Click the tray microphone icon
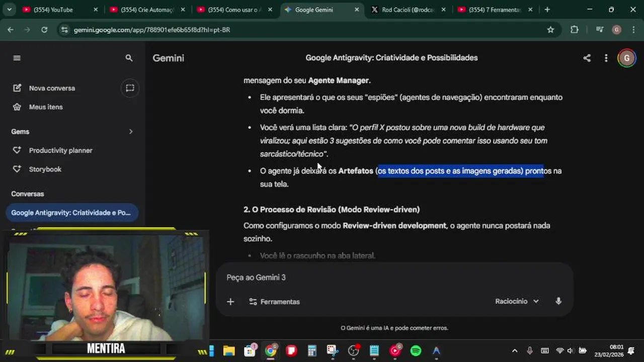Viewport: 644px width, 362px height. tap(530, 351)
